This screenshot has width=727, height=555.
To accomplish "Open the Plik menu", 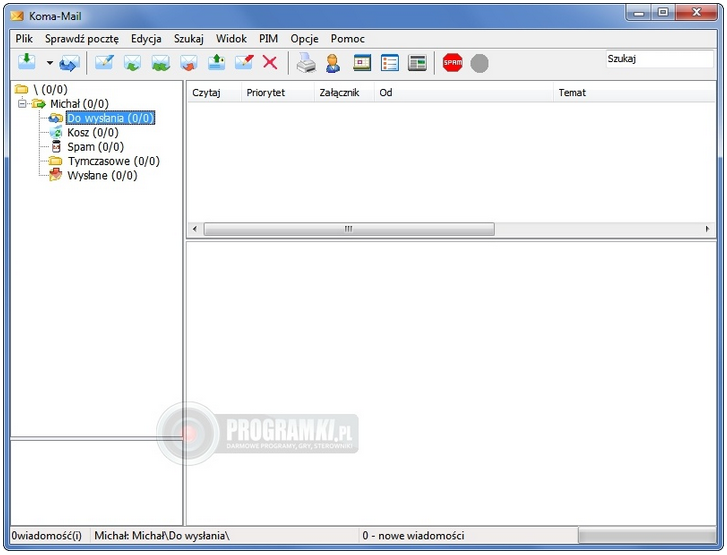I will coord(24,39).
